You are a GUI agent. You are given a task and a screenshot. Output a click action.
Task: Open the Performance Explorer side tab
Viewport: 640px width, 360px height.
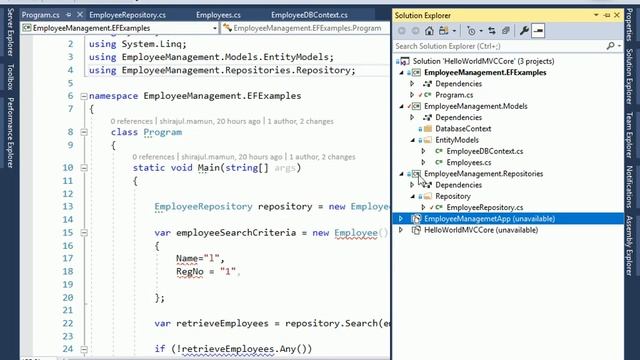point(10,133)
